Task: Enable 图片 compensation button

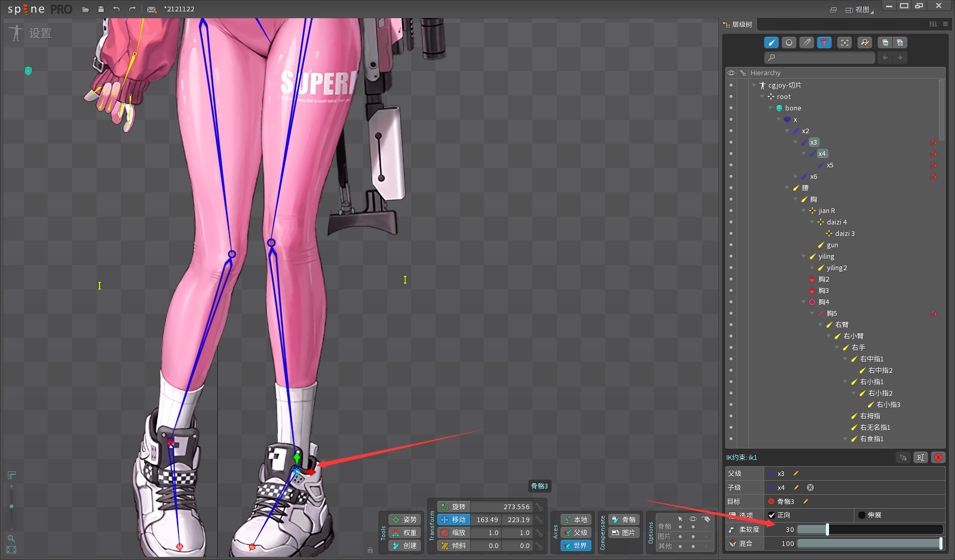Action: coord(624,533)
